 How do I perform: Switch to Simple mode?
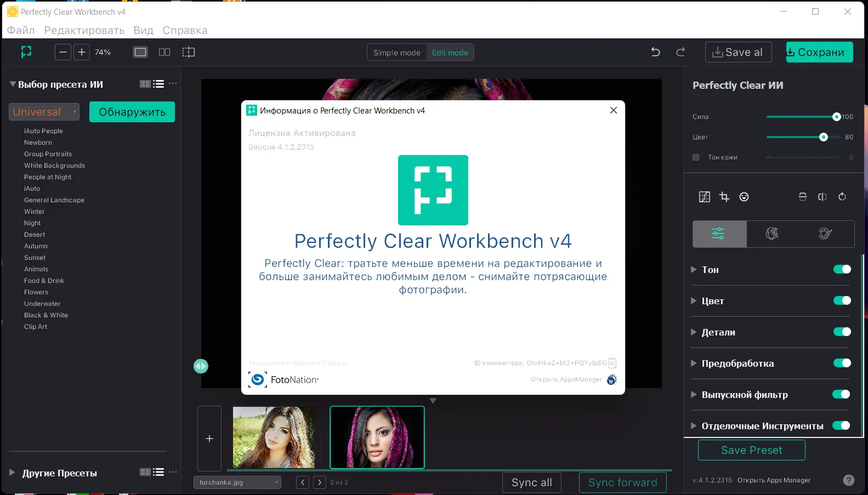(x=396, y=53)
